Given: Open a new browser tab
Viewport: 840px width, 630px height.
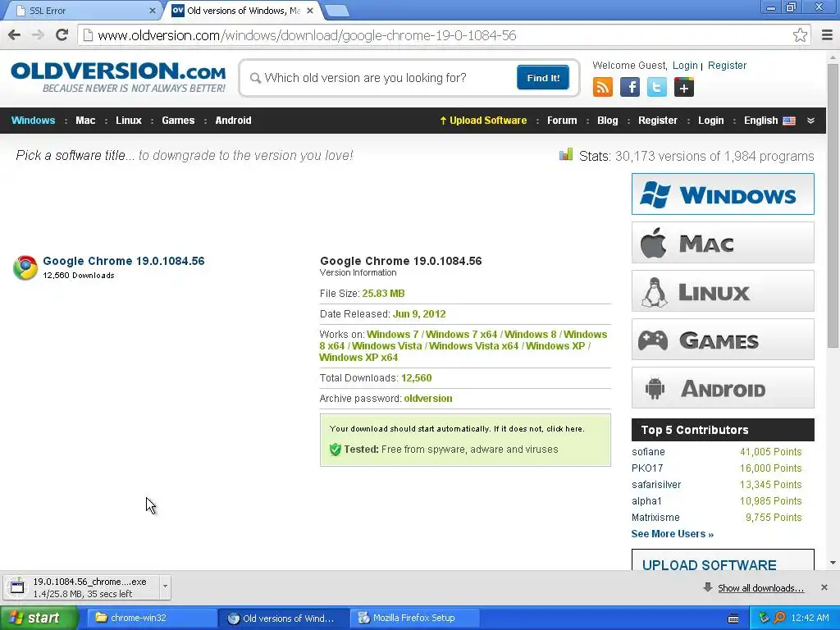Looking at the screenshot, I should (337, 10).
